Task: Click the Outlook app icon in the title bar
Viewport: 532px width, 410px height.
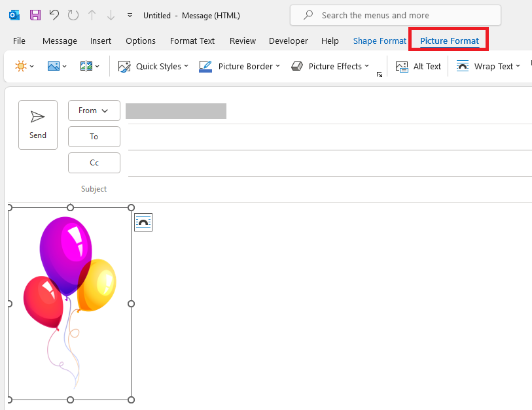Action: pyautogui.click(x=14, y=15)
